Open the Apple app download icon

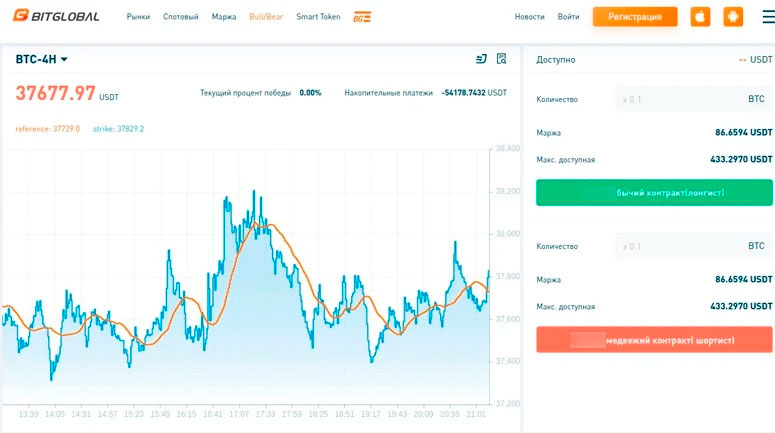point(700,17)
